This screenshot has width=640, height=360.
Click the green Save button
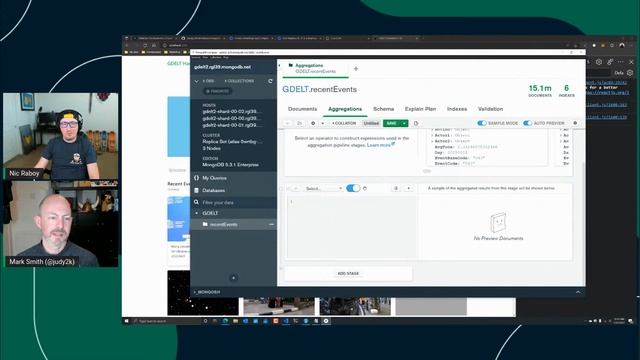click(391, 123)
